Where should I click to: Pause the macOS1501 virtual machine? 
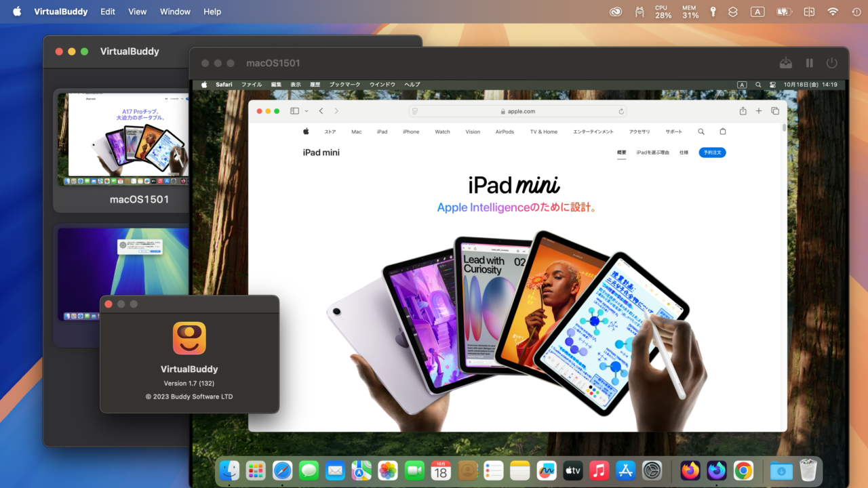(809, 63)
